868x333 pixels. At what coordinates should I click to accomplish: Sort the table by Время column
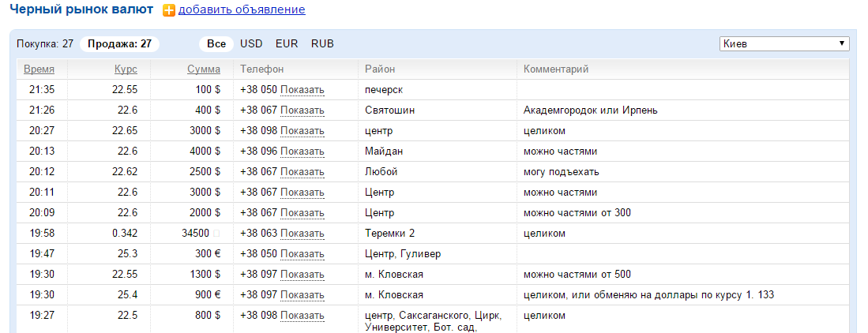point(39,69)
